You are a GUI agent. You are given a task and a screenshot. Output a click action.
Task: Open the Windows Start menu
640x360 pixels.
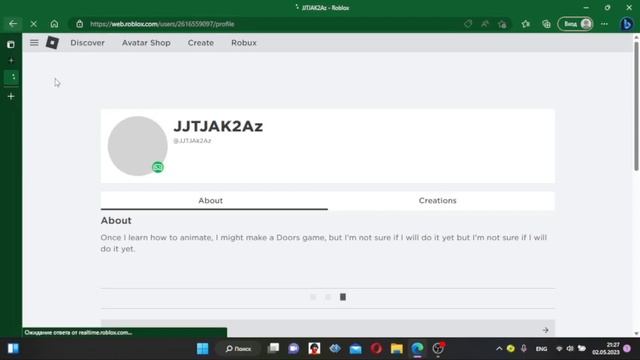coord(202,349)
